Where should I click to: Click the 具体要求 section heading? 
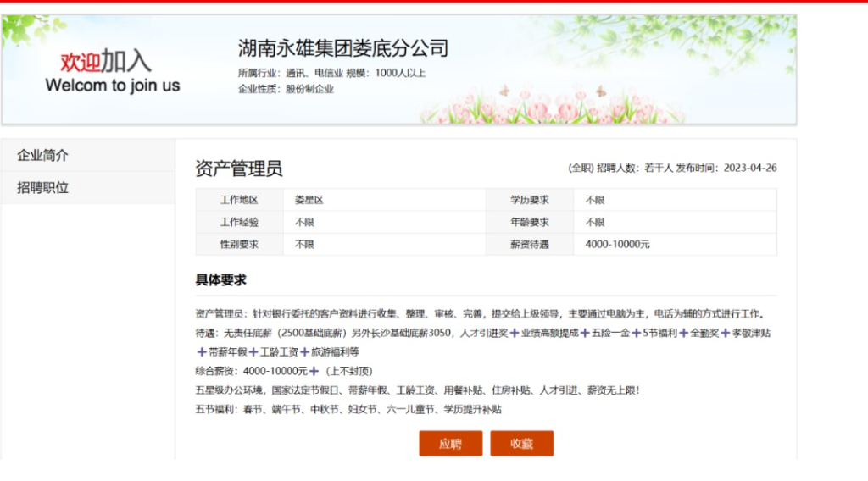(221, 279)
